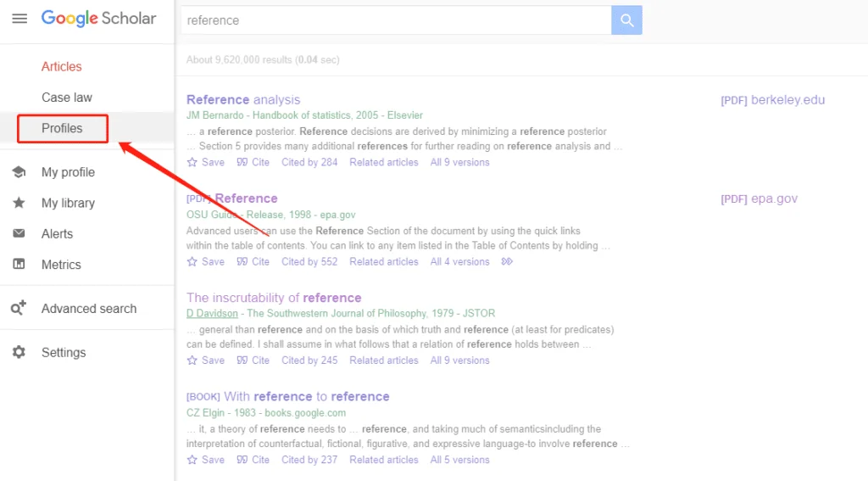Open the '[PDF] Reference' result title
868x481 pixels.
click(x=232, y=199)
